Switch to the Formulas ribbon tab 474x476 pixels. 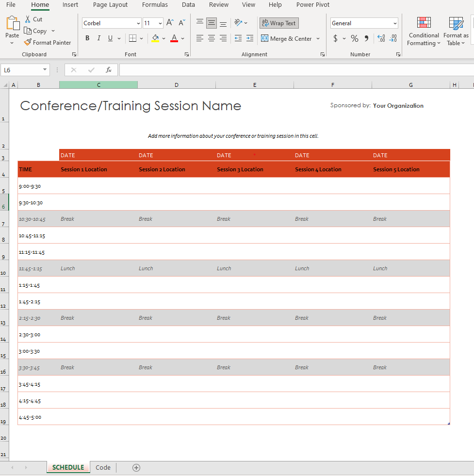(x=155, y=5)
